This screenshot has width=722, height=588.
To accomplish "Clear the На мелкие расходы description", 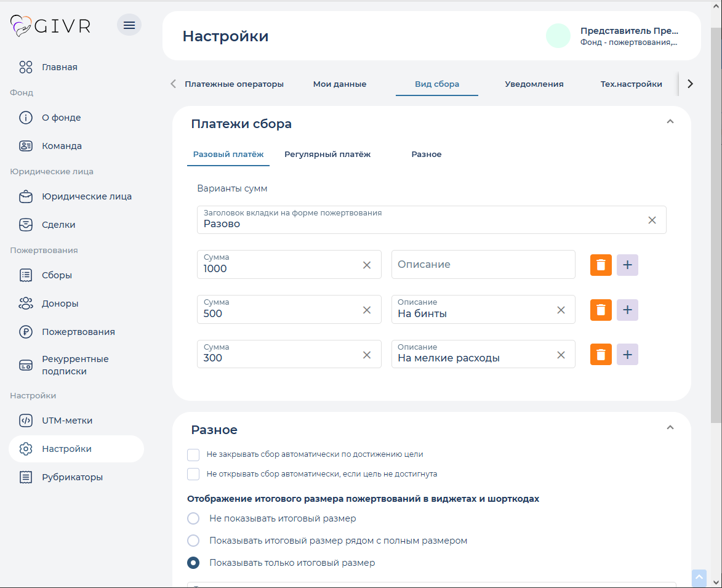I will pos(561,355).
